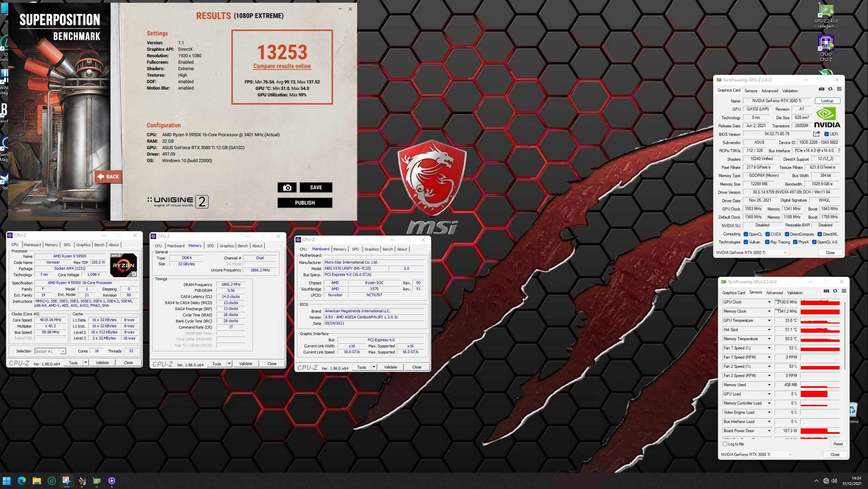
Task: Click Reset in GPU-Z Sensors window
Action: (838, 444)
